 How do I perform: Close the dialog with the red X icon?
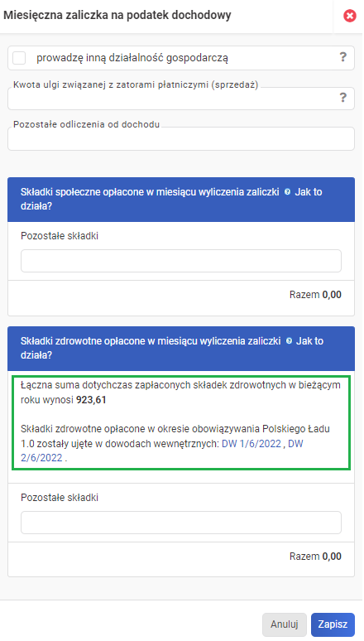(x=349, y=16)
